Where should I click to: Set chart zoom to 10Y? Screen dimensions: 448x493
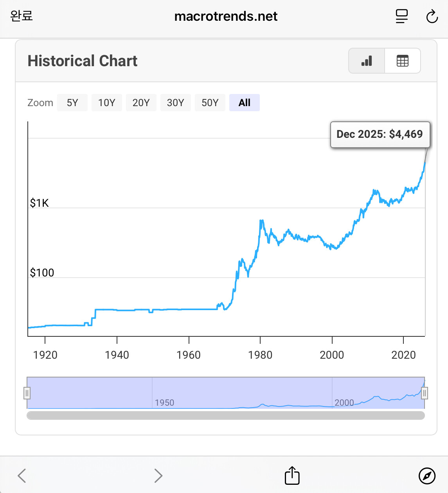[x=106, y=103]
